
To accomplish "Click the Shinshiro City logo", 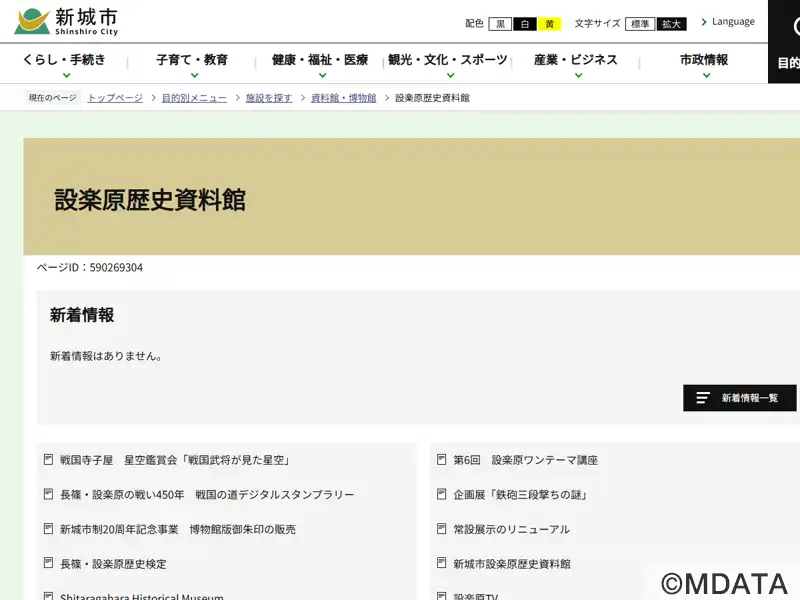I will pyautogui.click(x=66, y=20).
